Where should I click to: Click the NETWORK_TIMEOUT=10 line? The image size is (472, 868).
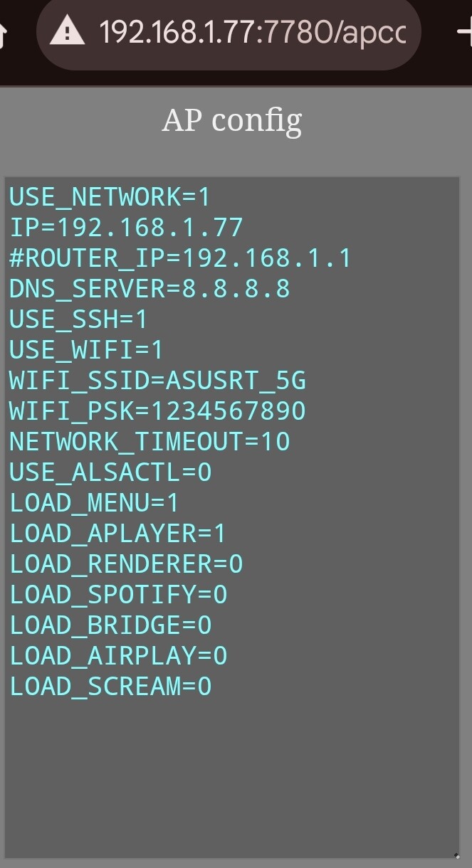(150, 442)
